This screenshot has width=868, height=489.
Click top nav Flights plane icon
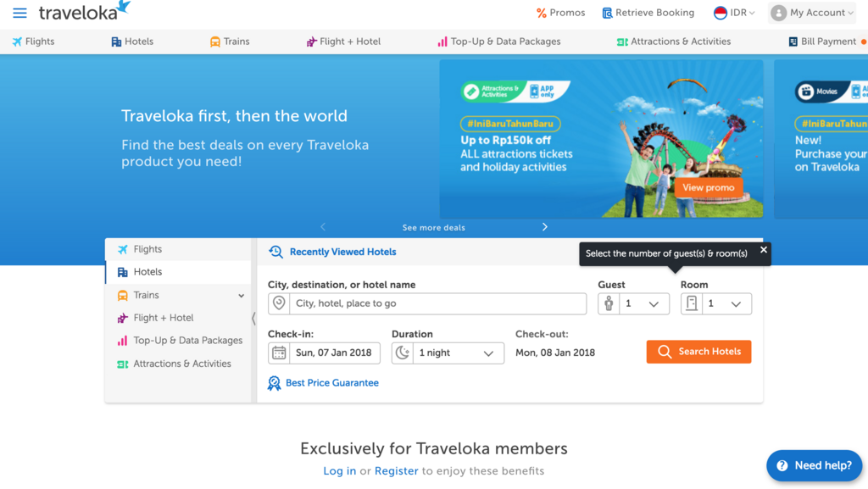coord(17,42)
